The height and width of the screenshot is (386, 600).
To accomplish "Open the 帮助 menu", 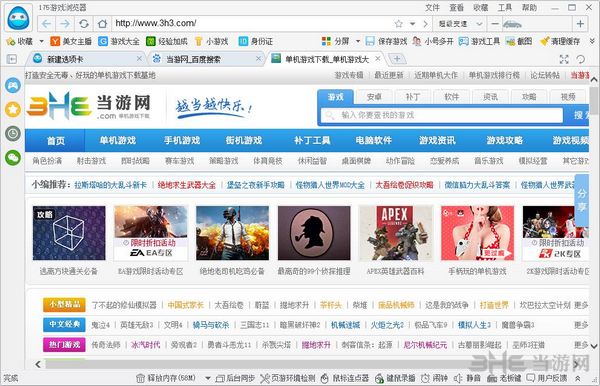I will pyautogui.click(x=529, y=7).
